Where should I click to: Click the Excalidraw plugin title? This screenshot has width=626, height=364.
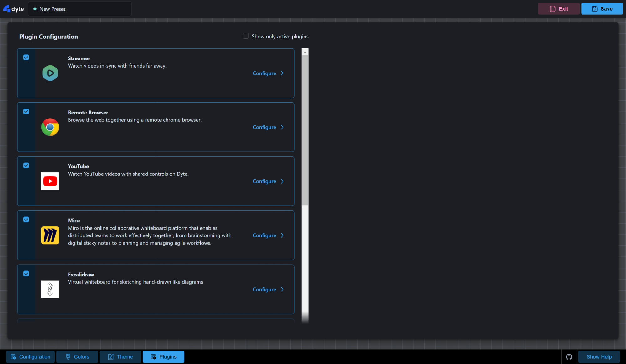(x=81, y=275)
